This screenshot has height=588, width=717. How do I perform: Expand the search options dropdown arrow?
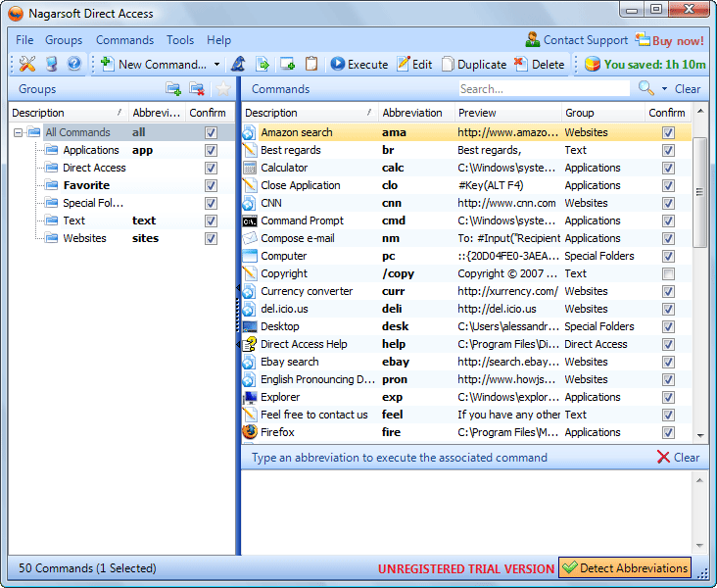[664, 89]
